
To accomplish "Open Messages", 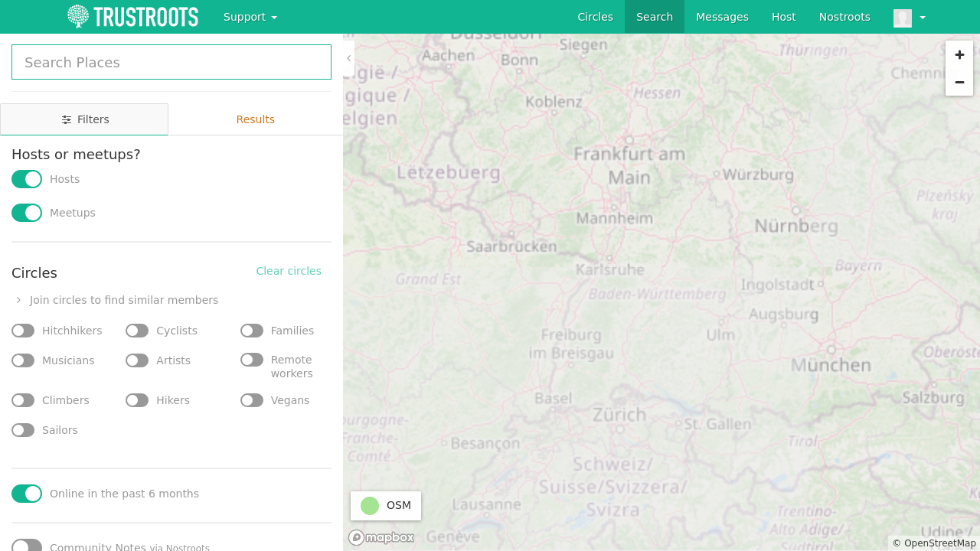I will [x=722, y=17].
